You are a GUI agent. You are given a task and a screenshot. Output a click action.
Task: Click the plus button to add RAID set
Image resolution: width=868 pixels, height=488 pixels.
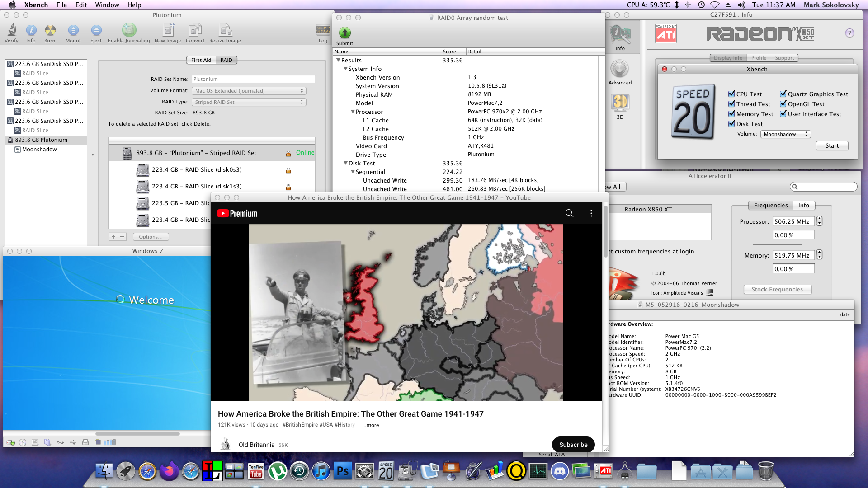coord(113,237)
